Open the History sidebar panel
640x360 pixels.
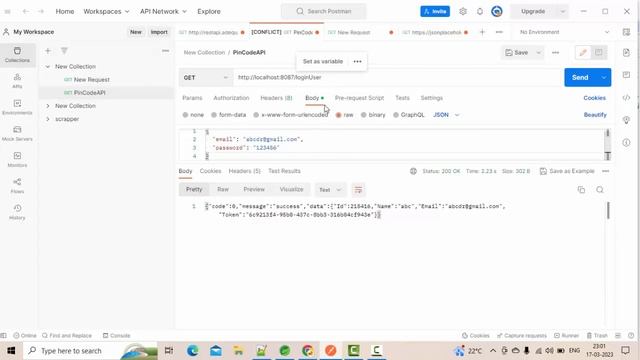tap(17, 212)
